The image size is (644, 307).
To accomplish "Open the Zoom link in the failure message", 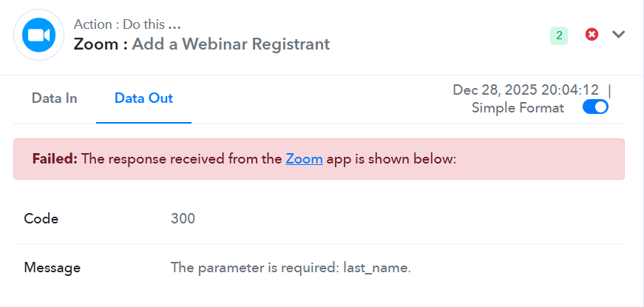I will [304, 158].
